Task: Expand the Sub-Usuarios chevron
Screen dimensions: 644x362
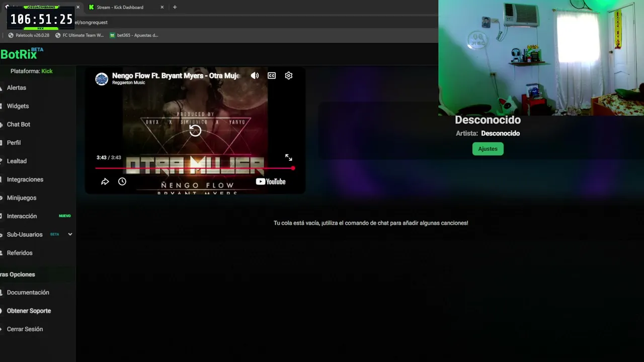Action: click(70, 234)
